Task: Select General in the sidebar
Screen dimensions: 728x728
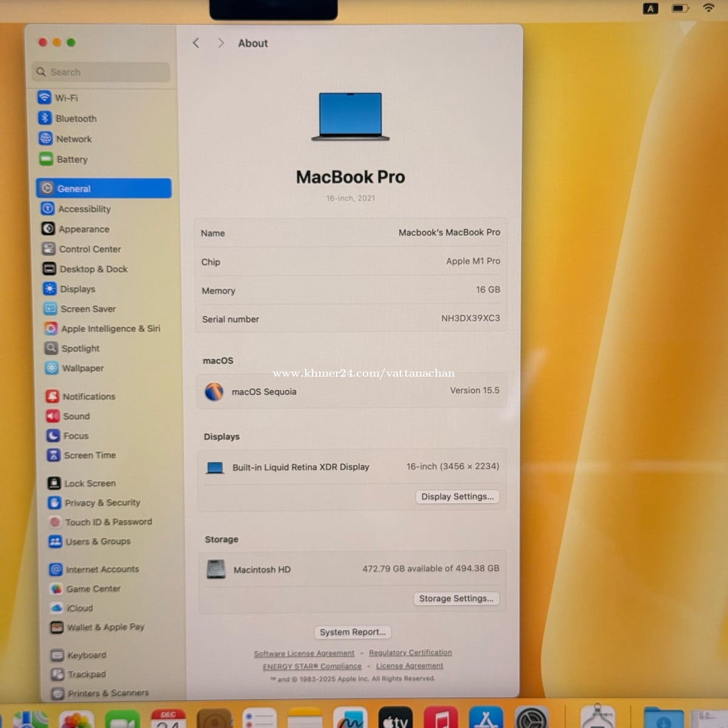Action: 104,189
